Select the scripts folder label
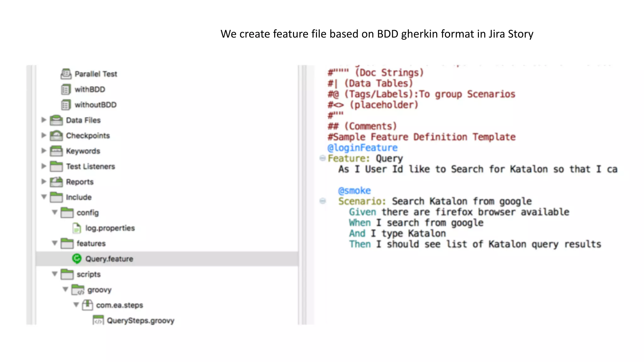644x362 pixels. coord(89,274)
